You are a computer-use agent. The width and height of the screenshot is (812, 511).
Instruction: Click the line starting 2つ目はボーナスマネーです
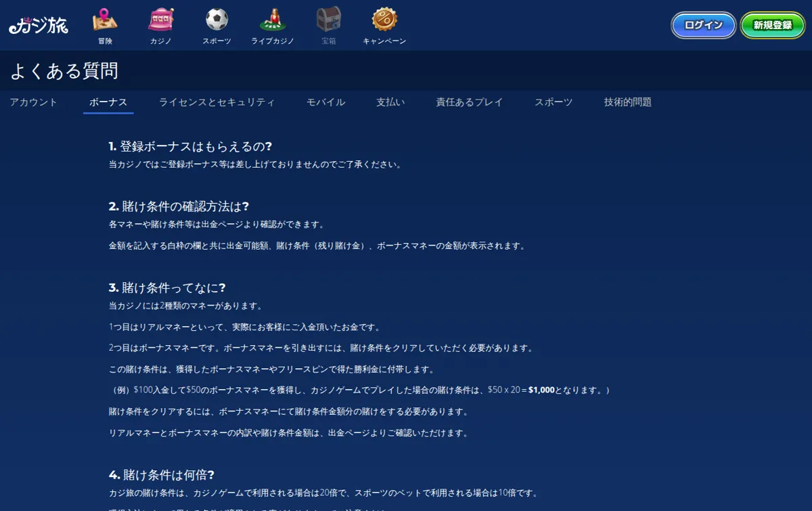pyautogui.click(x=321, y=348)
